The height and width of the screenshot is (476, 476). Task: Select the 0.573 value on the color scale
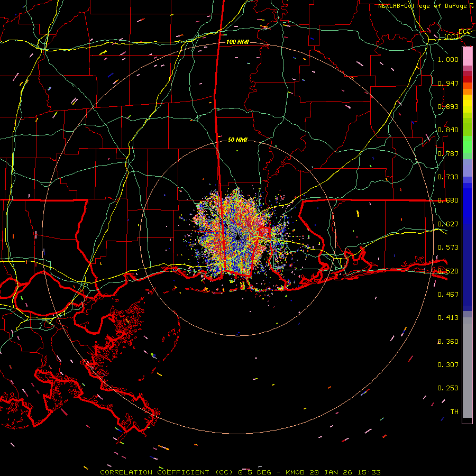click(x=448, y=248)
